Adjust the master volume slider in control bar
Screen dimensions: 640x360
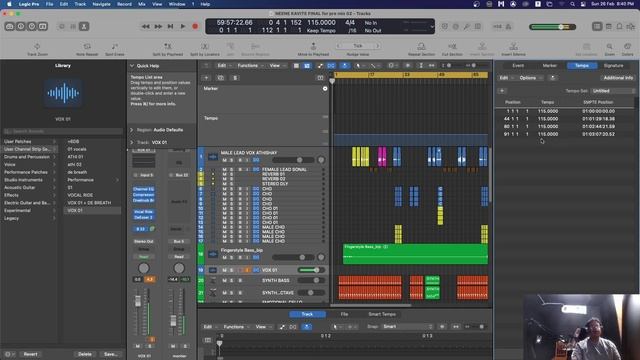(x=552, y=27)
